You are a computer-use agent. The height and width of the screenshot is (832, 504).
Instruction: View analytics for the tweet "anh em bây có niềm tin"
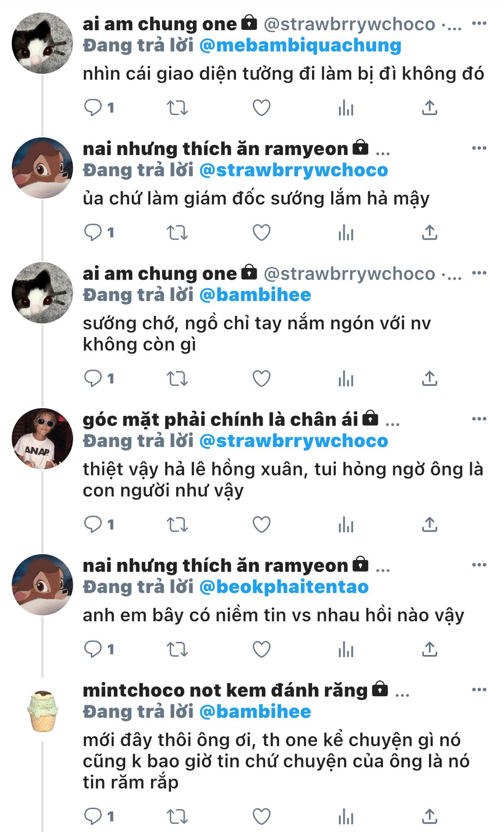(346, 649)
